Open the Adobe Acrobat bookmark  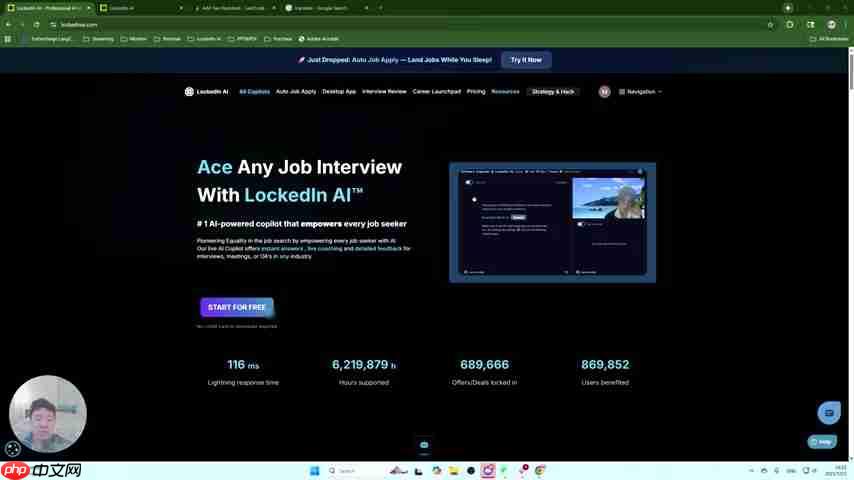pyautogui.click(x=319, y=39)
